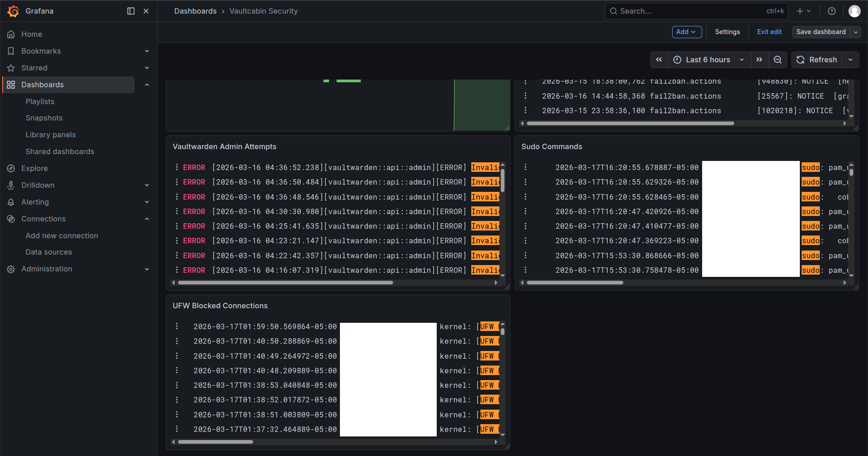Expand the Drilldown section chevron
868x456 pixels.
[x=147, y=185]
